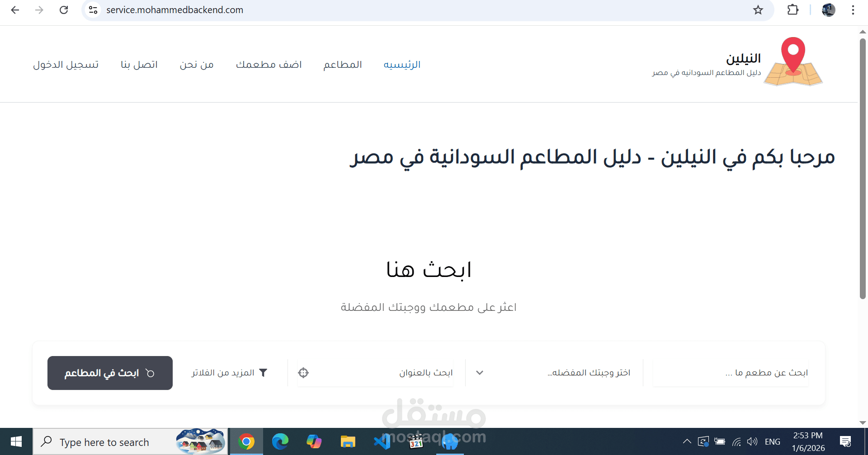Click the locate-me crosshair icon
The image size is (868, 455).
[303, 373]
